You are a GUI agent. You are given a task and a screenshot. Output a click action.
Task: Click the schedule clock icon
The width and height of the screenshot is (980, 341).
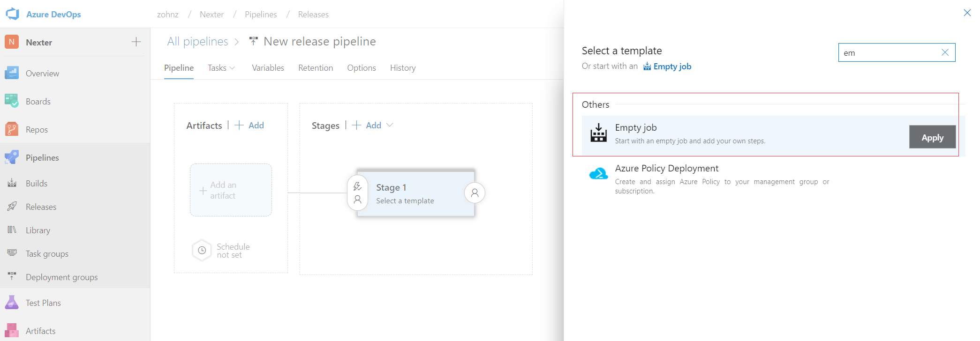(202, 251)
